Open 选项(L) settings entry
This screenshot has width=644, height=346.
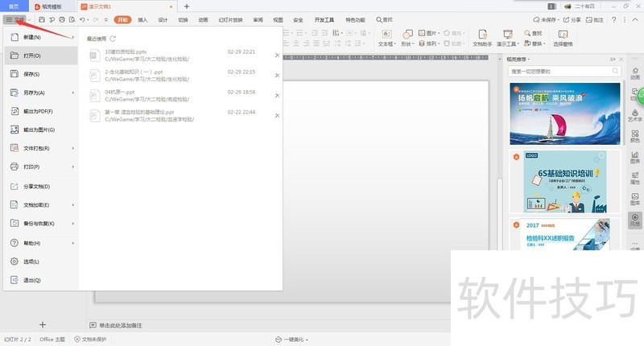(41, 262)
